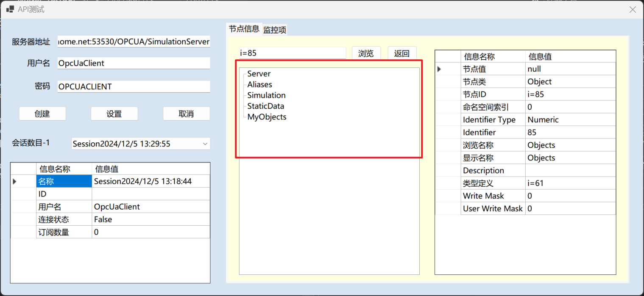Switch to the 监控项 tab
This screenshot has height=296, width=644.
click(275, 30)
